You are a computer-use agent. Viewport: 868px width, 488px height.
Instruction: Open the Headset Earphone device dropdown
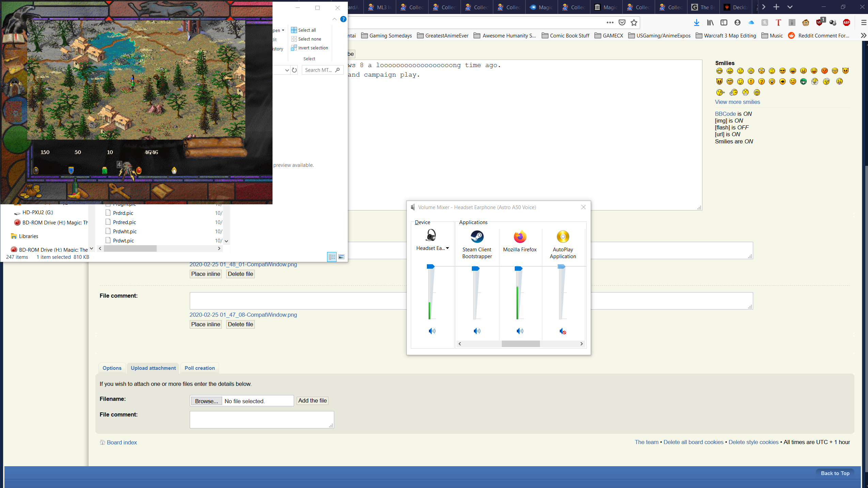pyautogui.click(x=447, y=248)
